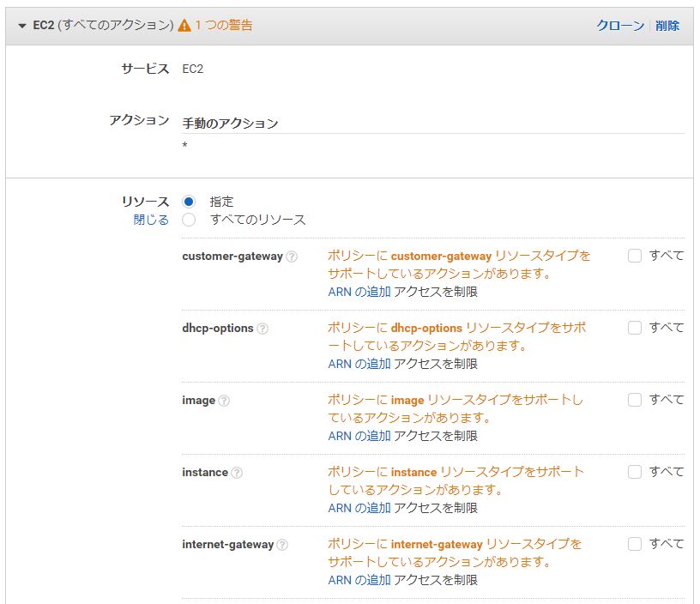Click the アクション label
The height and width of the screenshot is (604, 700).
click(x=139, y=120)
